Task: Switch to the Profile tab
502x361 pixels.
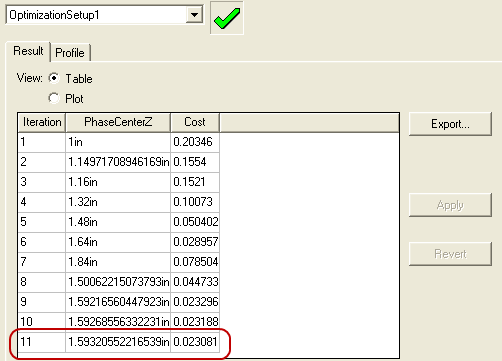Action: tap(70, 53)
